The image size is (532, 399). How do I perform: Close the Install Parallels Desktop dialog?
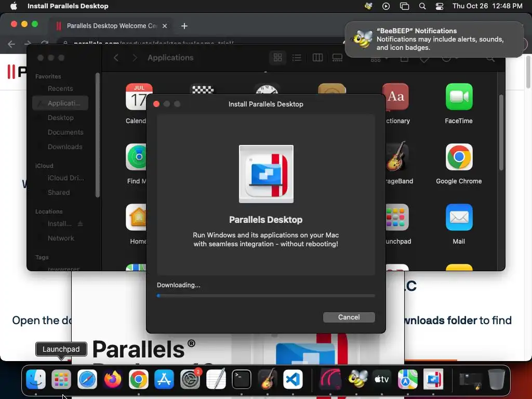pyautogui.click(x=156, y=104)
